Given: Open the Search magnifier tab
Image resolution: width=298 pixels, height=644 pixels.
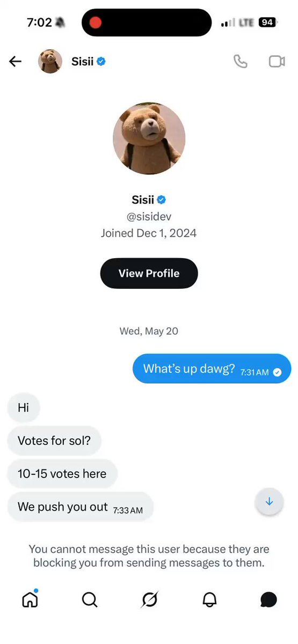Looking at the screenshot, I should [90, 599].
